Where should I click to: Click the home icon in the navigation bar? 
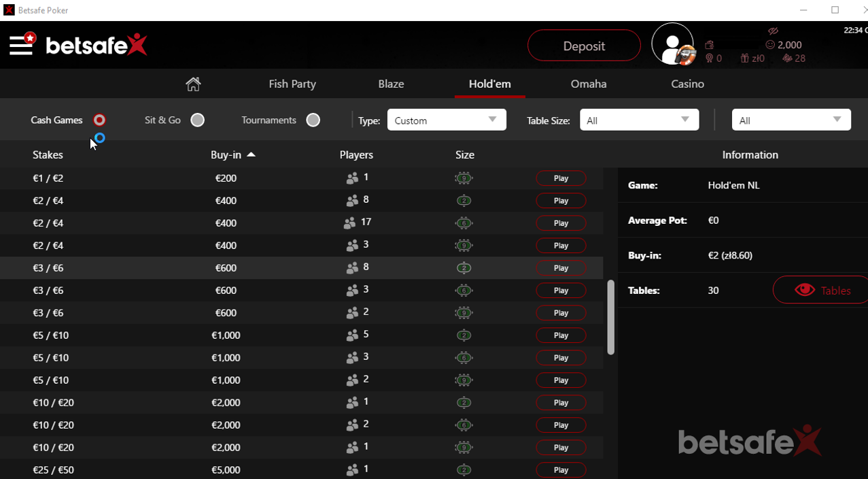click(193, 83)
